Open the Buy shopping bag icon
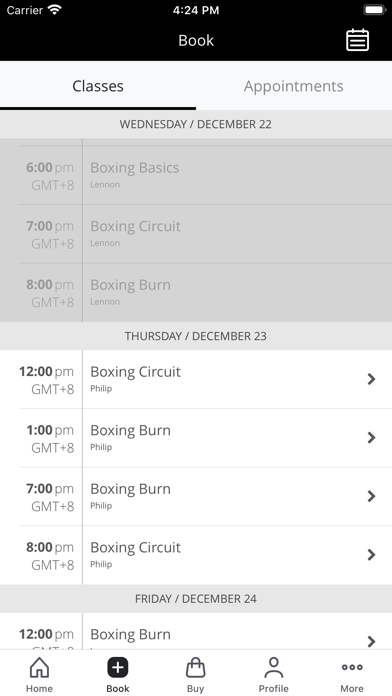The height and width of the screenshot is (696, 392). (195, 667)
